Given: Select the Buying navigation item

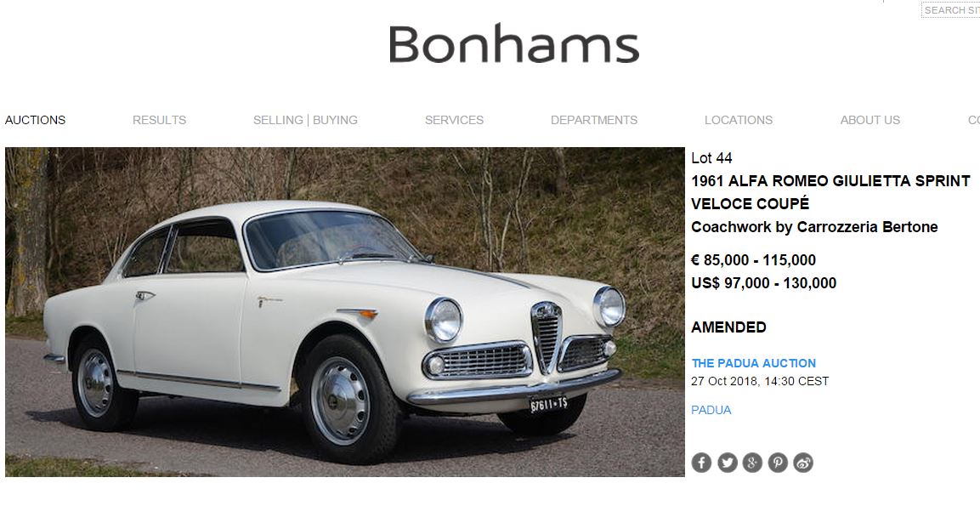Looking at the screenshot, I should click(335, 120).
